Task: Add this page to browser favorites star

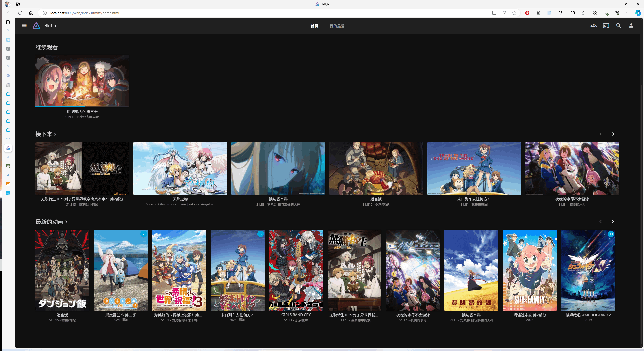Action: point(514,13)
